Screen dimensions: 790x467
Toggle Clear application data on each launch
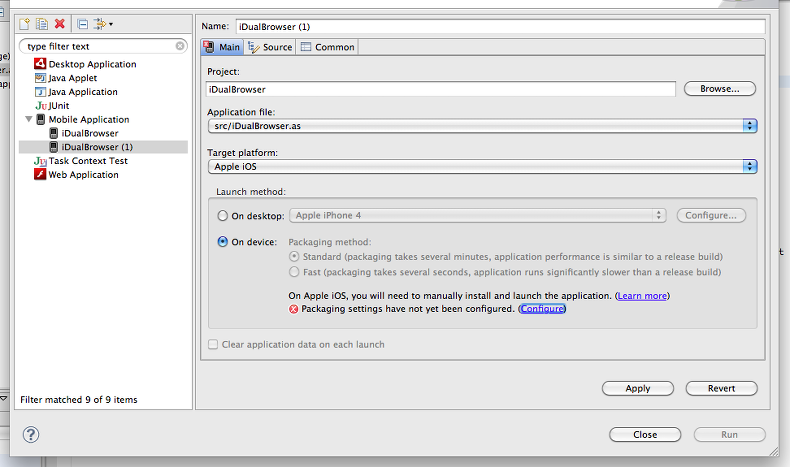point(213,345)
